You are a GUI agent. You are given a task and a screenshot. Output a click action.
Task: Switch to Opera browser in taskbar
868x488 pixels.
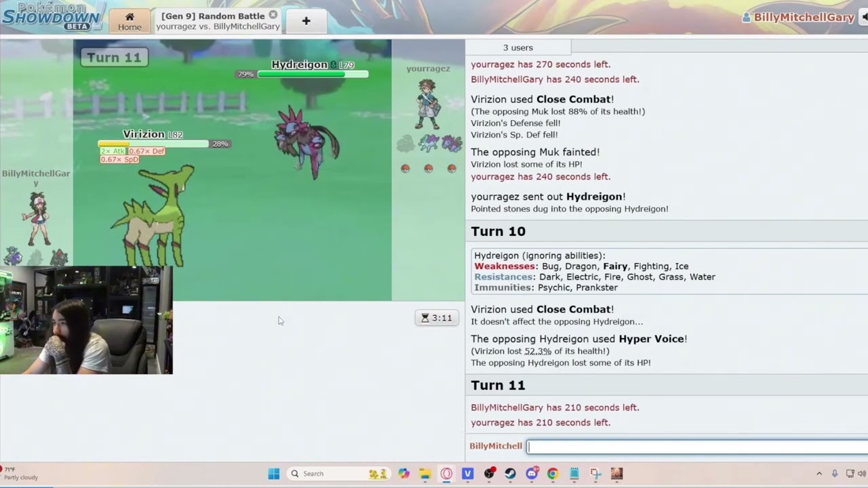446,474
